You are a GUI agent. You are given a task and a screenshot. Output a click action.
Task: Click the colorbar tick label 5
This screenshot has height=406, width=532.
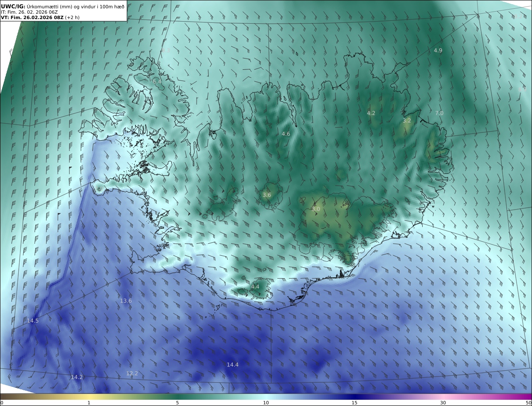tap(177, 403)
